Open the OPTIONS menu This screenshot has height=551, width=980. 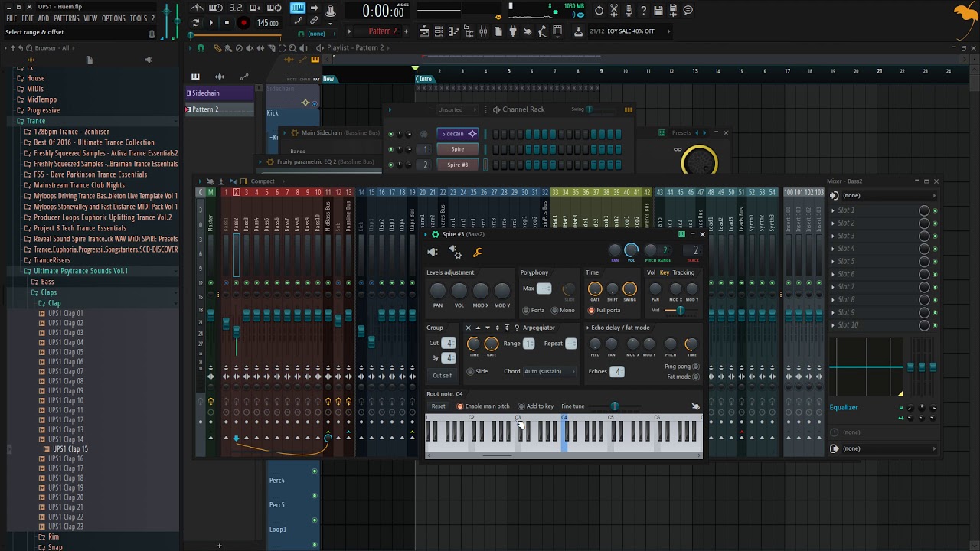(x=113, y=18)
